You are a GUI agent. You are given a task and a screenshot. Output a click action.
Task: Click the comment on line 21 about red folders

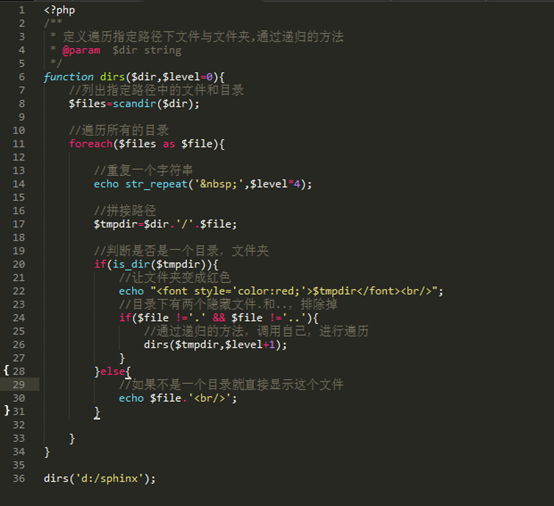coord(175,278)
